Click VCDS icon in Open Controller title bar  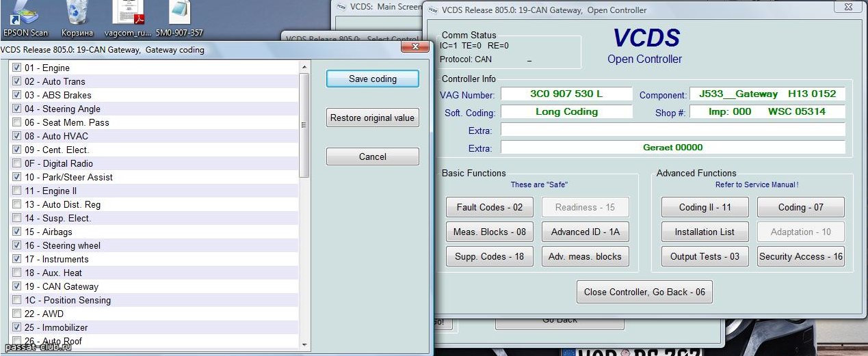pyautogui.click(x=431, y=10)
